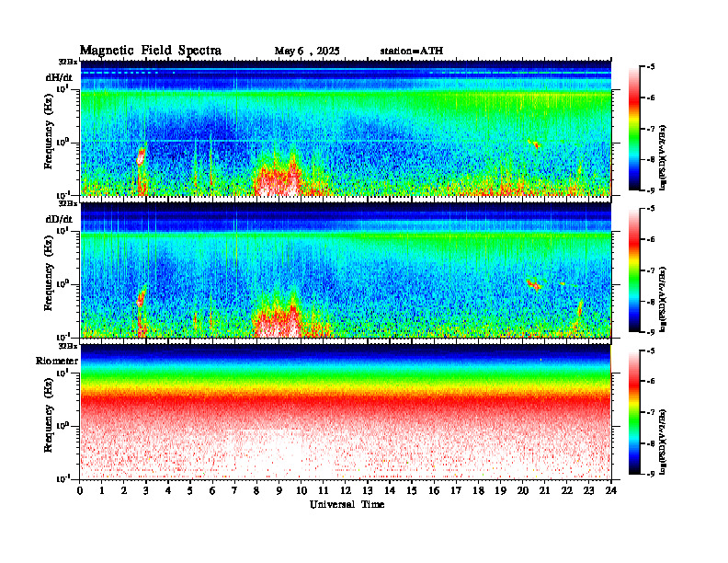
Task: Click hour '8' on the Universal Time axis
Action: pyautogui.click(x=256, y=491)
